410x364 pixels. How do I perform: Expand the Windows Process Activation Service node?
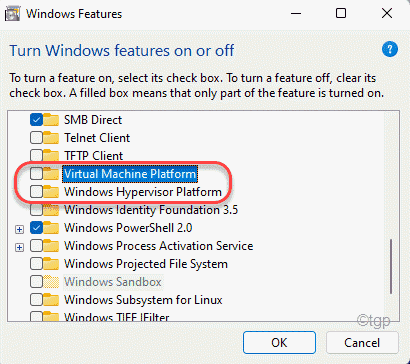[x=20, y=247]
